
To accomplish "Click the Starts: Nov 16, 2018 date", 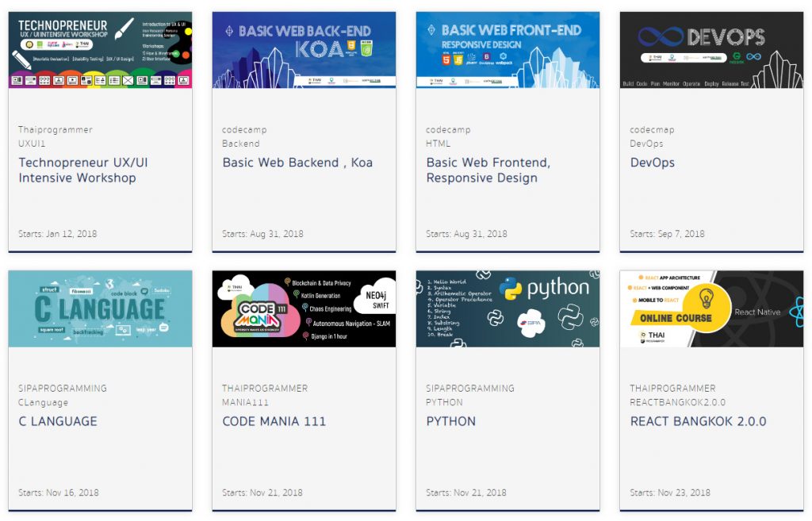I will pyautogui.click(x=59, y=492).
